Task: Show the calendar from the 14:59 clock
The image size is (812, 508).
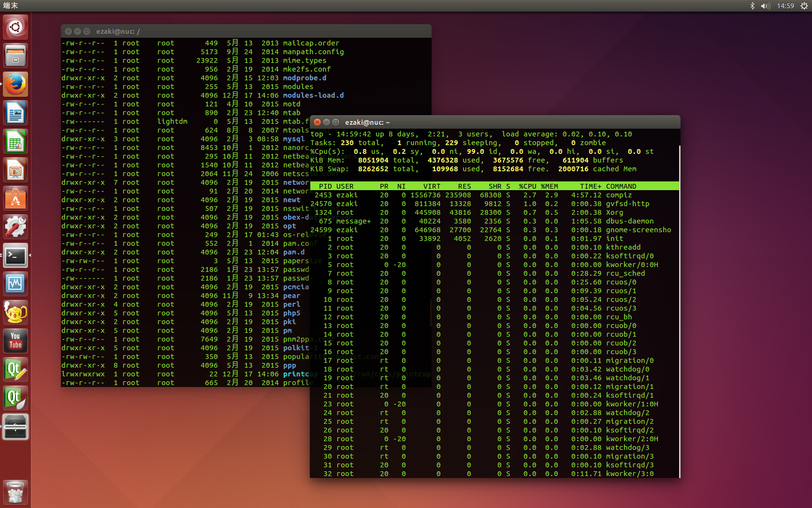Action: pyautogui.click(x=785, y=6)
